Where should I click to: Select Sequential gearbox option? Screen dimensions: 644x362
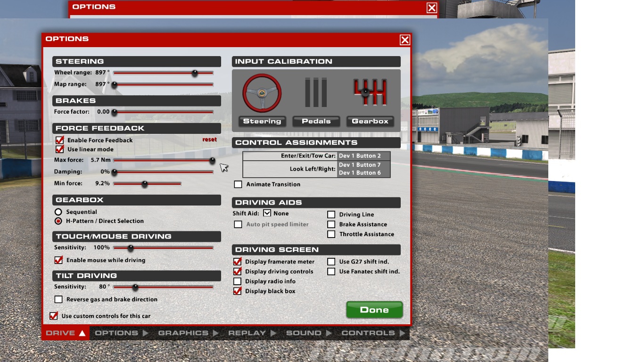(58, 212)
